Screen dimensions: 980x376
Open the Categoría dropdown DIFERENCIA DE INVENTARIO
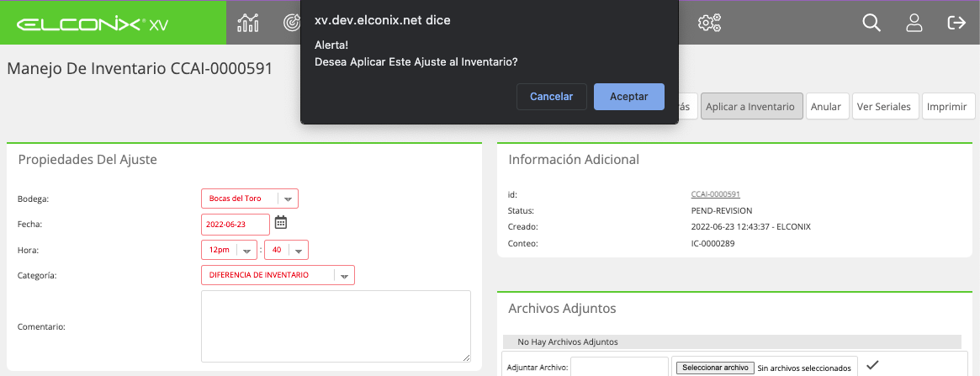[x=278, y=275]
